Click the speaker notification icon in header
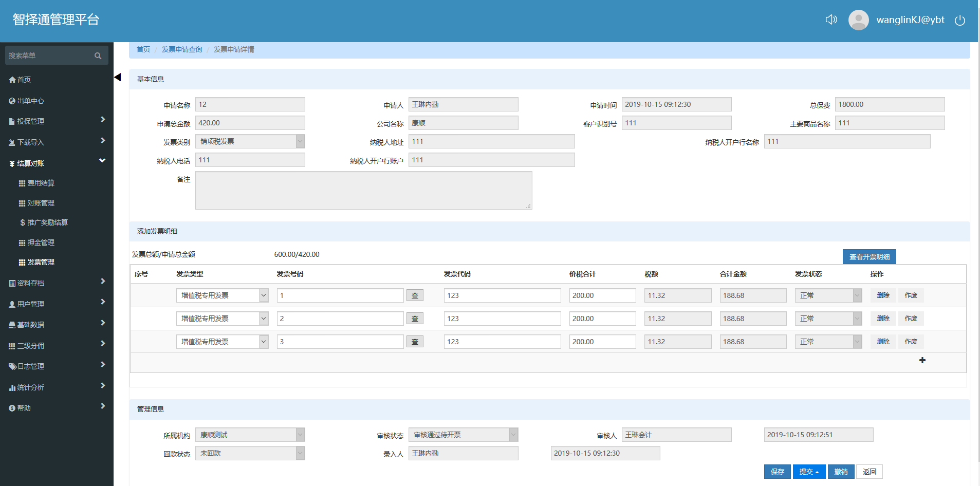This screenshot has width=980, height=486. 831,20
